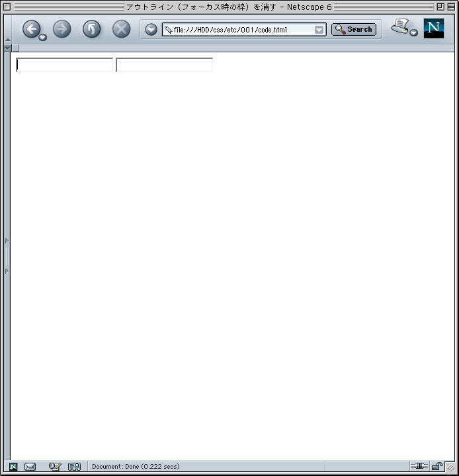The width and height of the screenshot is (459, 476).
Task: Click the Navigator icon in the status bar
Action: coord(13,467)
